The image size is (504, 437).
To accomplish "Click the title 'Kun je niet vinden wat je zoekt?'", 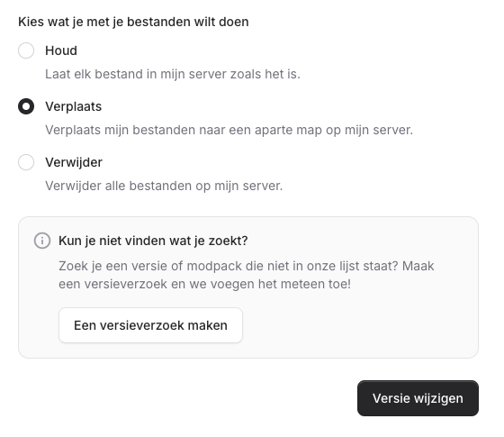I will pyautogui.click(x=153, y=241).
